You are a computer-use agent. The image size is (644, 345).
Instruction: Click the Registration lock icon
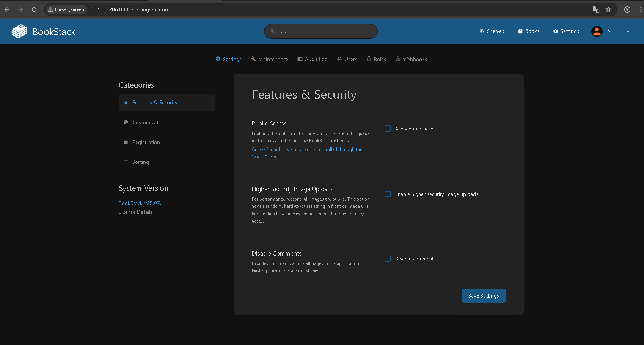(x=126, y=142)
